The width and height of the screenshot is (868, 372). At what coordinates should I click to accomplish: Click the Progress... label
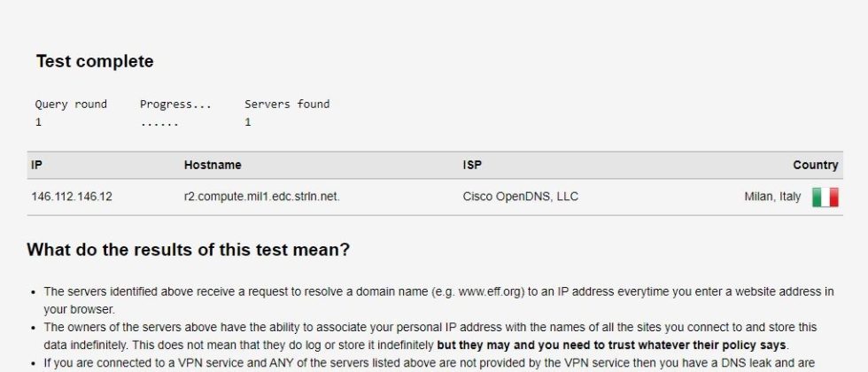point(175,104)
